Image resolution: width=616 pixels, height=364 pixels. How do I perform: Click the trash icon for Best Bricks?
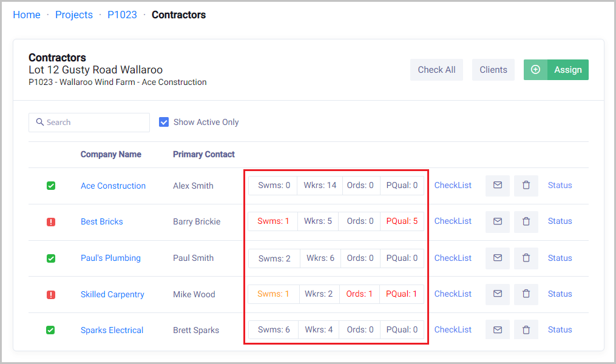point(526,221)
